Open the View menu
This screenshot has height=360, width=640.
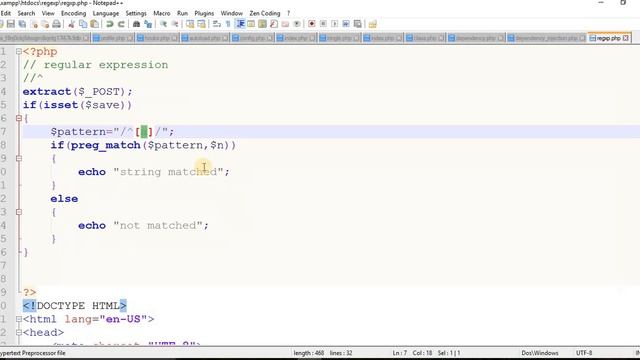48,13
